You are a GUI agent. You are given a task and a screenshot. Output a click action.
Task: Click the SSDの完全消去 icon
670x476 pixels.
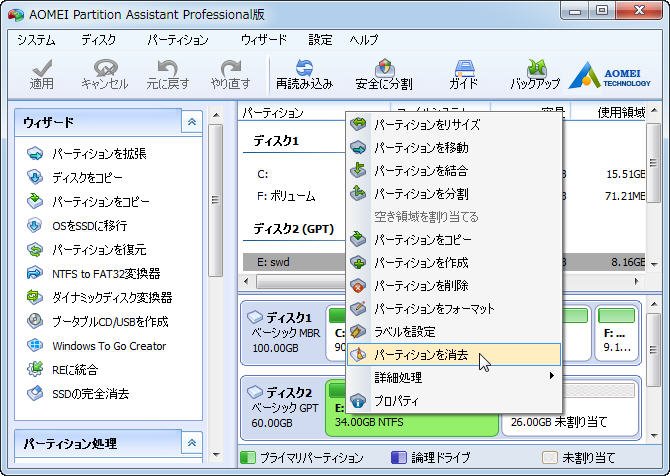(35, 394)
